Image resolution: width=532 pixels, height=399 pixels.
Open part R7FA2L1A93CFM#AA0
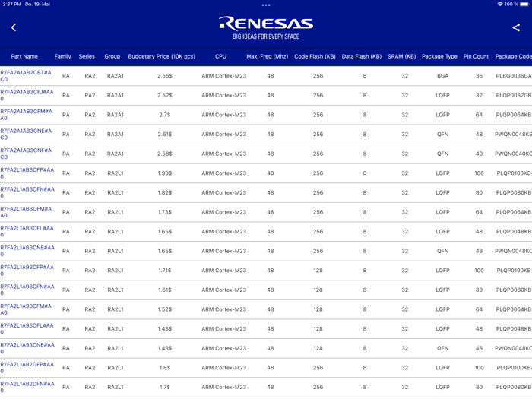[26, 309]
